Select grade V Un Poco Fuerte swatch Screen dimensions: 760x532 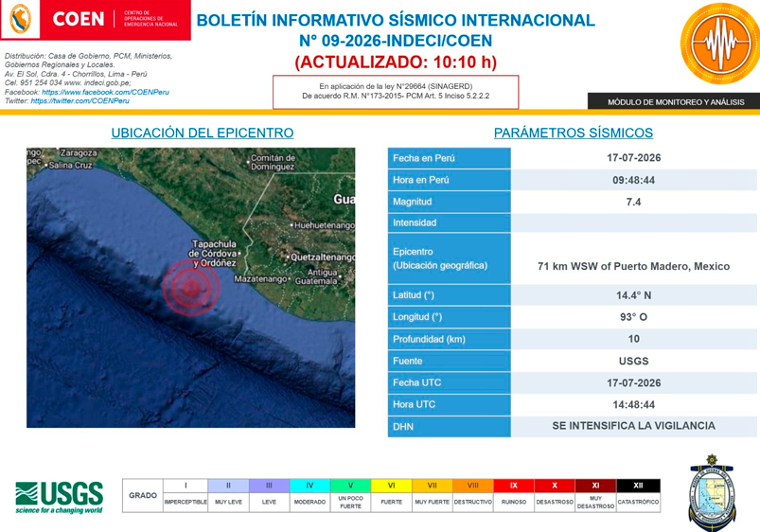tap(350, 486)
